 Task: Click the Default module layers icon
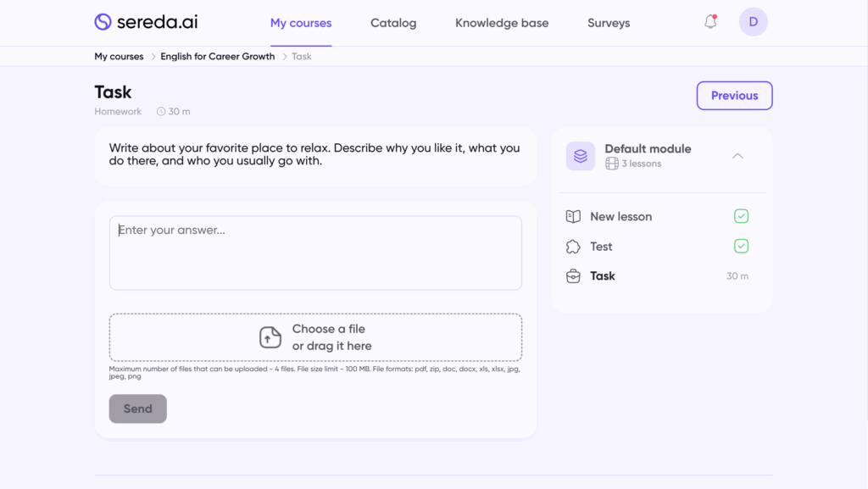(x=581, y=156)
